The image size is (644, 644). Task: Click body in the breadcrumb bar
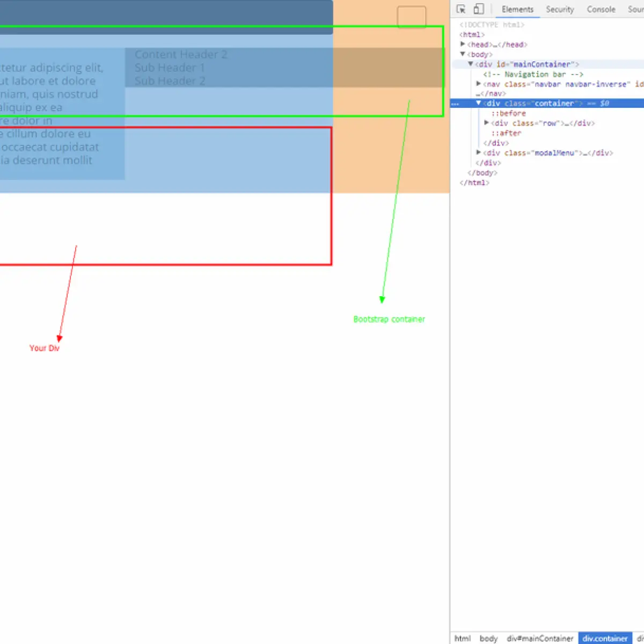click(x=488, y=638)
